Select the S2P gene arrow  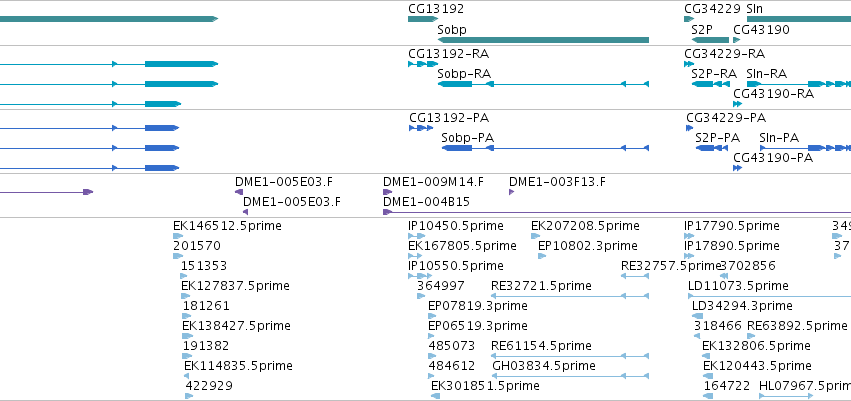(x=710, y=40)
